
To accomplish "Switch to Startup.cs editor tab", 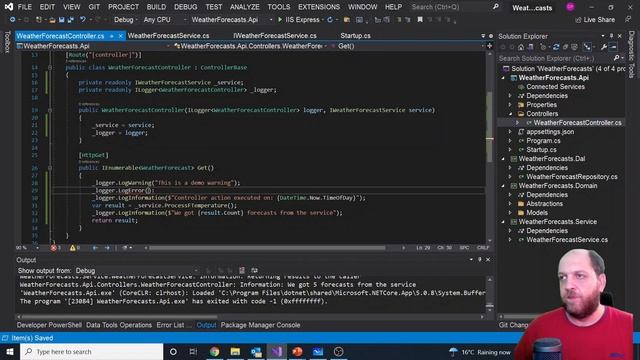I will [x=356, y=36].
